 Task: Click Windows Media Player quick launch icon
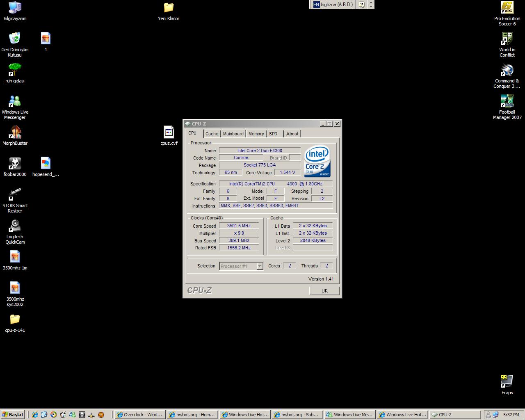tap(53, 415)
